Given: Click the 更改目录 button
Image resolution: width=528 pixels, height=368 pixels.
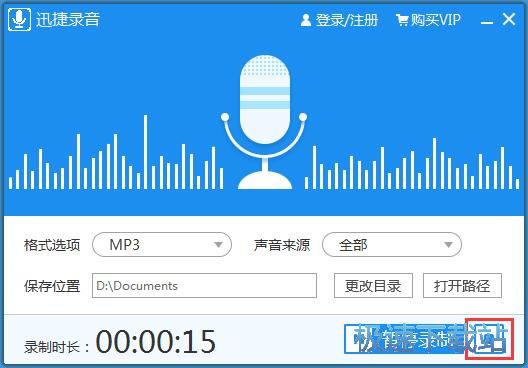Looking at the screenshot, I should click(373, 286).
